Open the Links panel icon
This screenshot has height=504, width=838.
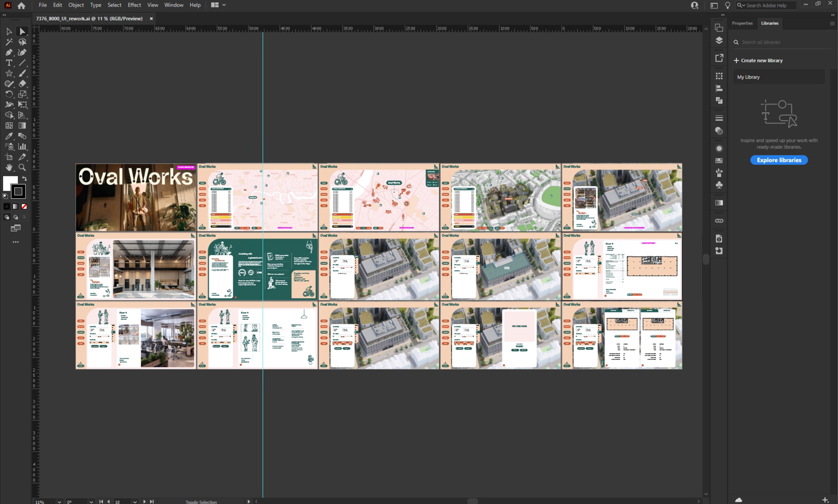719,221
